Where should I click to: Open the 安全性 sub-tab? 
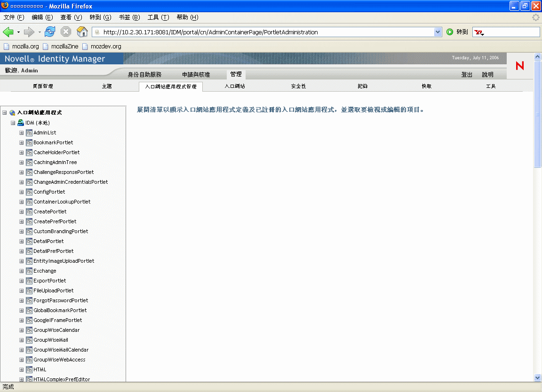299,86
